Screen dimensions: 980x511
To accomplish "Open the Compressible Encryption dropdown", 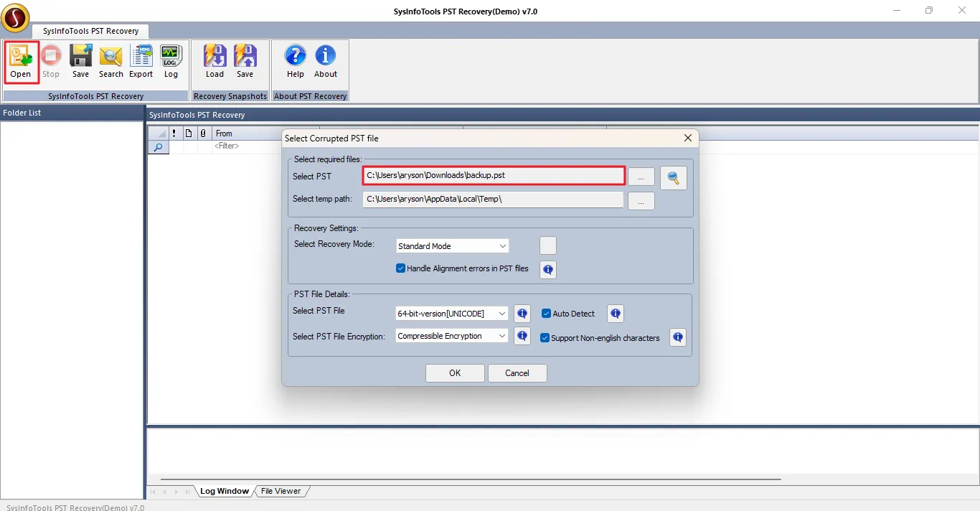I will tap(452, 336).
